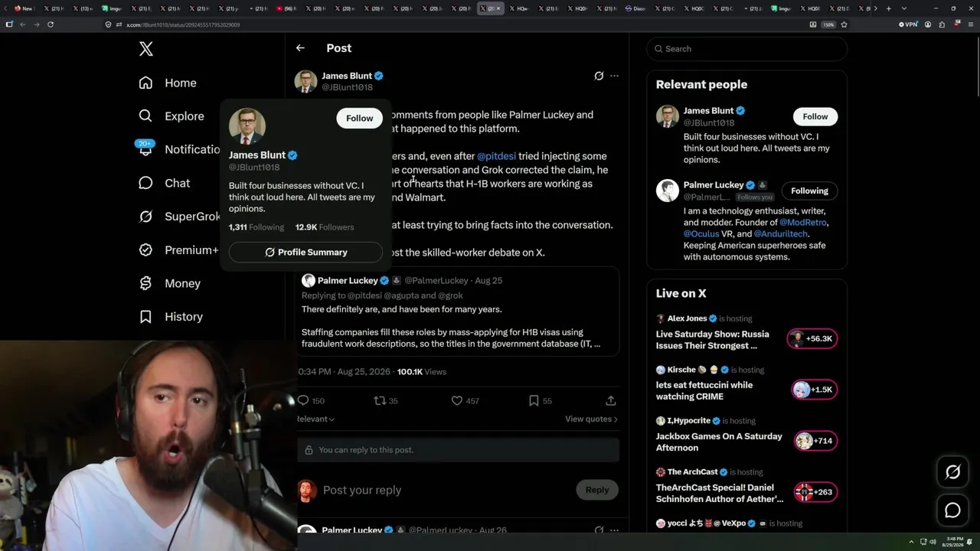Click James Blunt avatar in the hover card
This screenshot has height=551, width=980.
coord(247,126)
